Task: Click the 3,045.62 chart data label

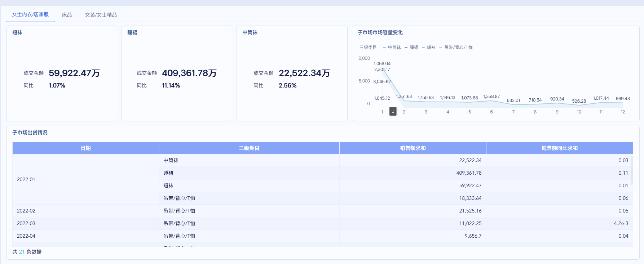Action: point(382,82)
